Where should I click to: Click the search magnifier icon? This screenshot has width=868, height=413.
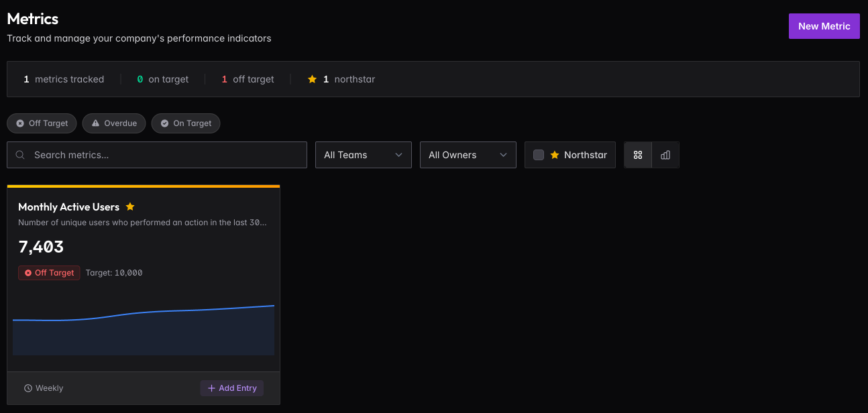(19, 155)
